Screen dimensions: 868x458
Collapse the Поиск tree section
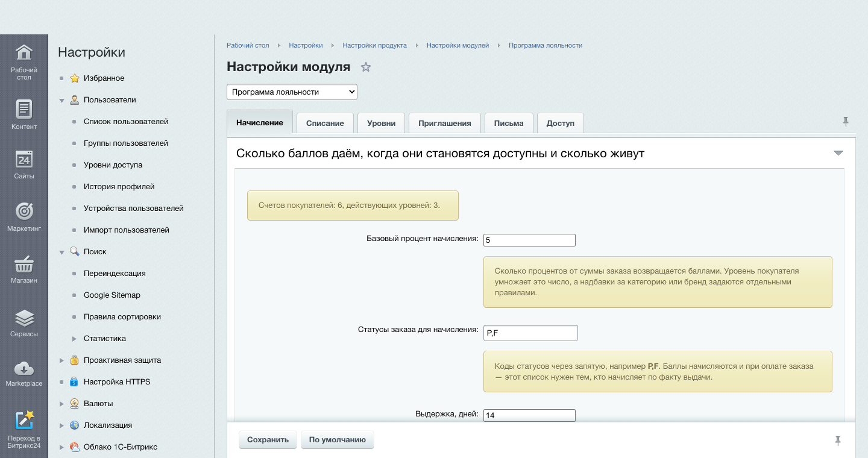[61, 252]
